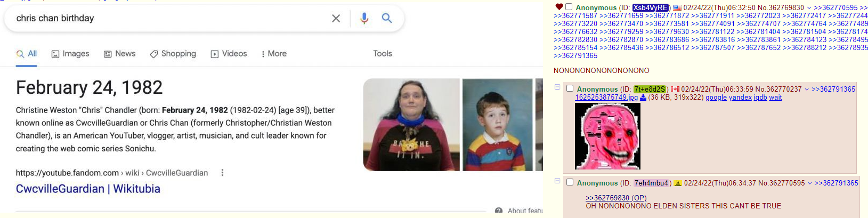Click the Canada flag icon on post 362770237
The width and height of the screenshot is (868, 218).
tap(675, 90)
